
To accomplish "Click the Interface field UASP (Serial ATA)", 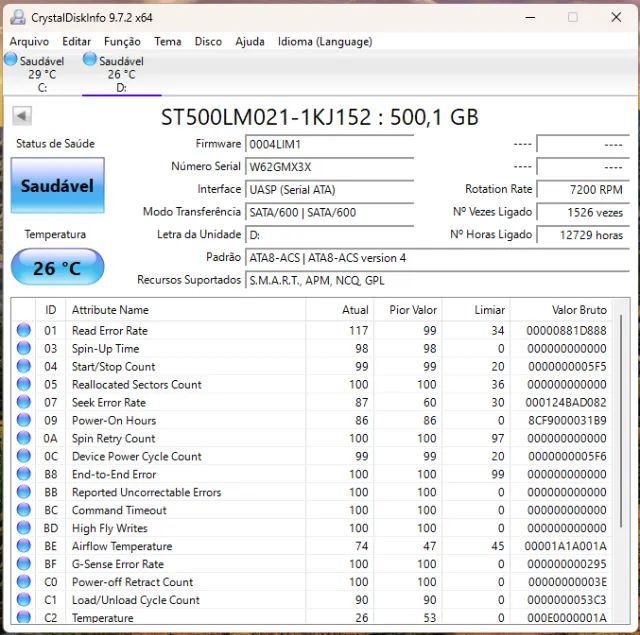I will pos(329,190).
